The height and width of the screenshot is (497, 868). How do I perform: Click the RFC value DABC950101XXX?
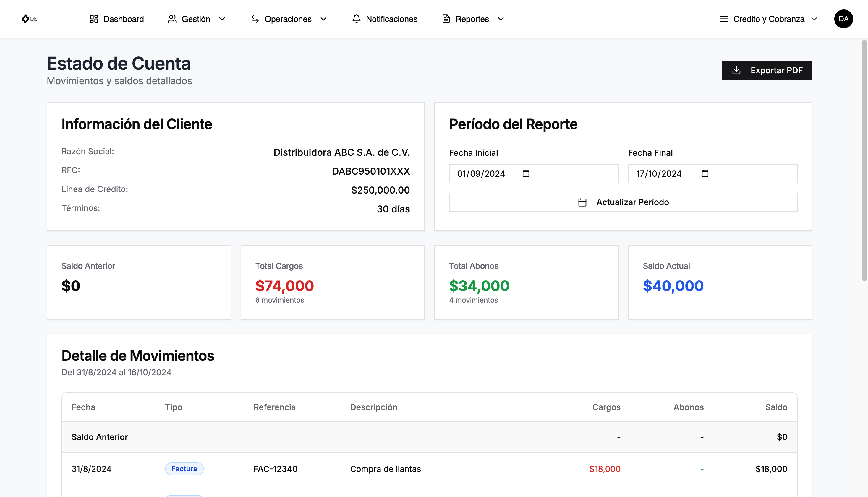pos(370,171)
